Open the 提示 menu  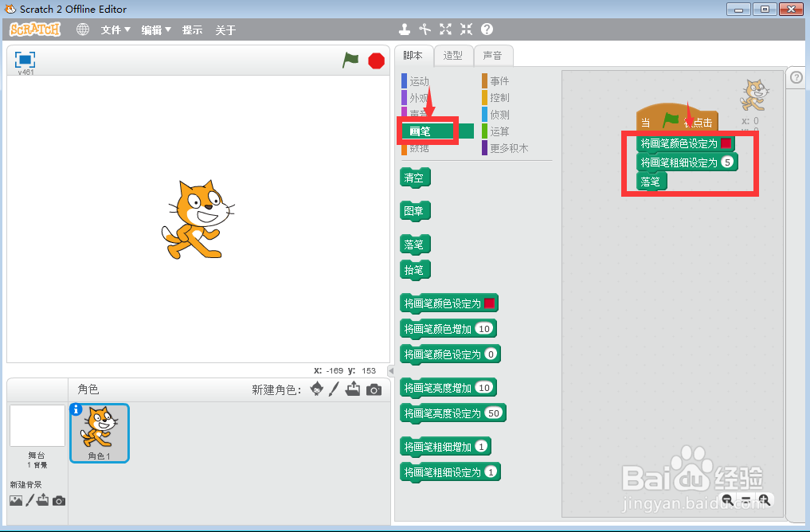(x=192, y=30)
